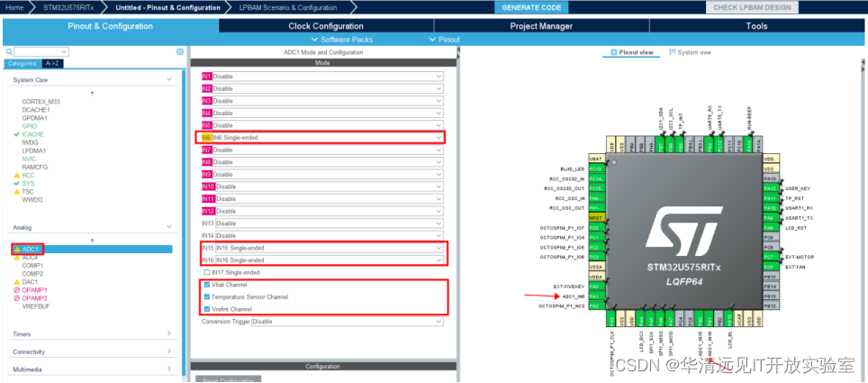
Task: Click the warning triangle icon beside TSC
Action: (17, 192)
